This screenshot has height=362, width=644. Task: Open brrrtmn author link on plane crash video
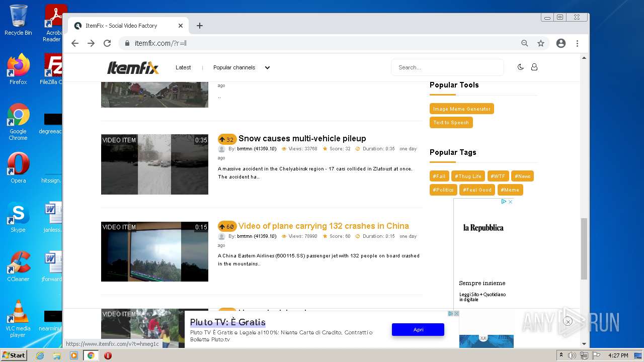point(257,236)
